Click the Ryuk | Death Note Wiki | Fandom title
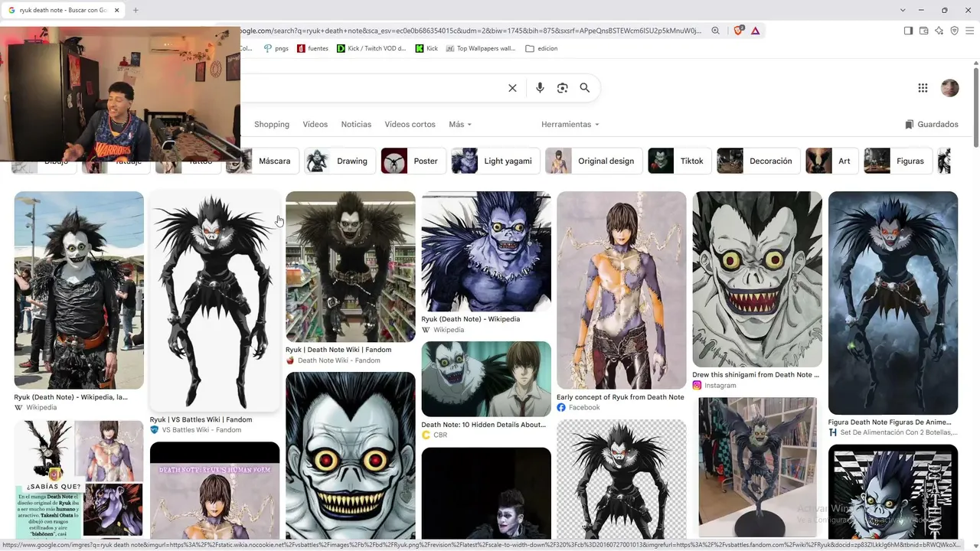 [x=338, y=350]
